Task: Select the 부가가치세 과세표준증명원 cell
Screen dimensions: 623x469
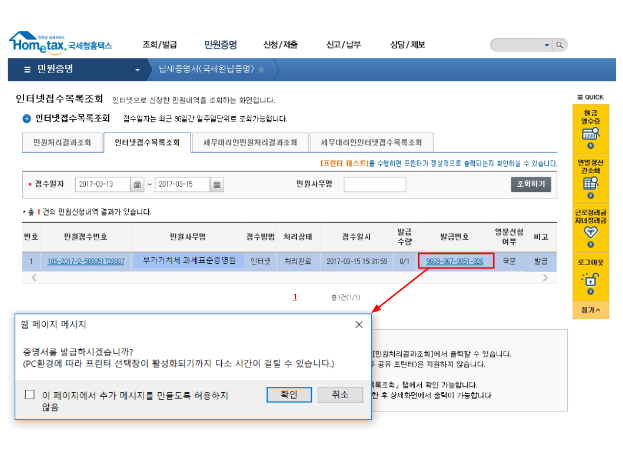Action: pyautogui.click(x=189, y=261)
